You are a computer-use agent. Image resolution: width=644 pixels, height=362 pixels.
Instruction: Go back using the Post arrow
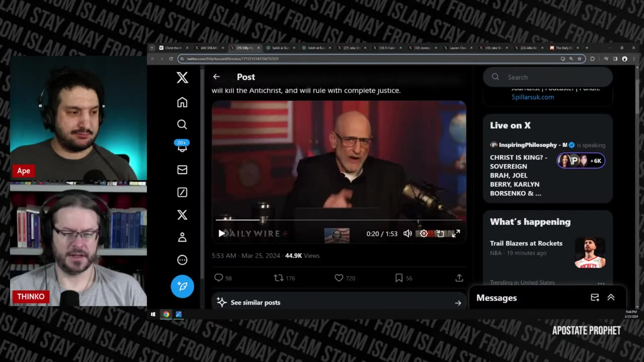[216, 76]
